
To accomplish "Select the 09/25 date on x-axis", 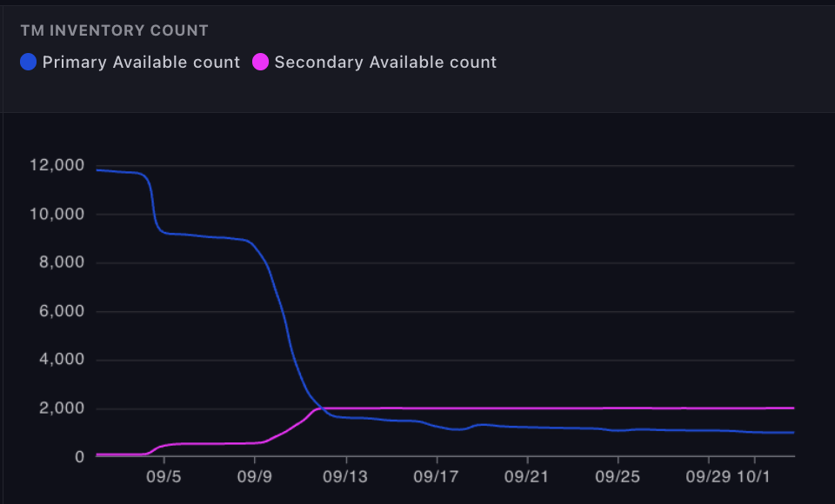I will (618, 477).
